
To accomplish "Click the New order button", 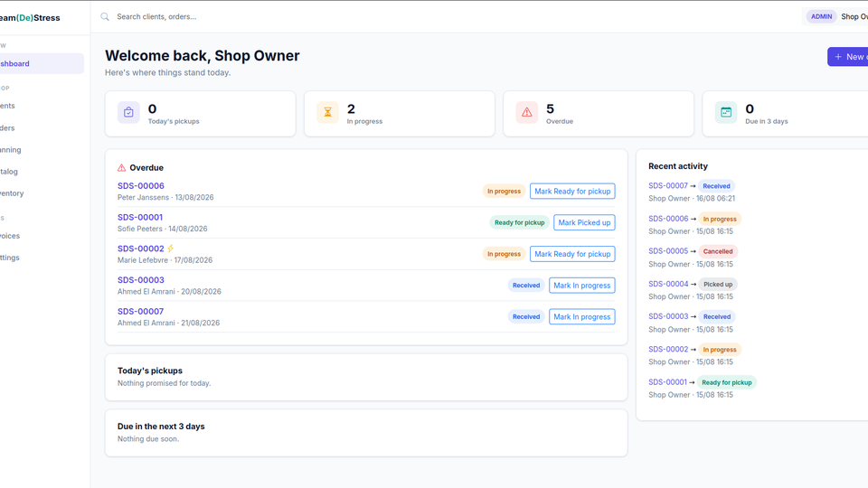I will pos(847,56).
